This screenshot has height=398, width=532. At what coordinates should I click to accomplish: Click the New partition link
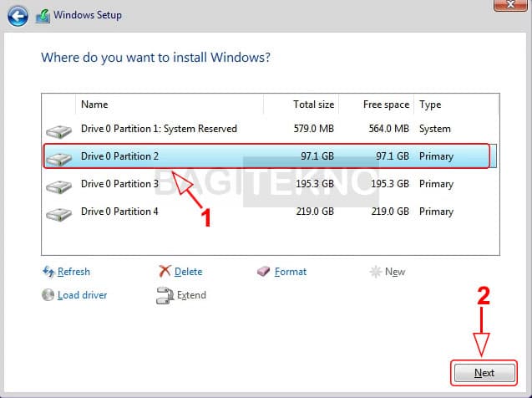click(395, 272)
